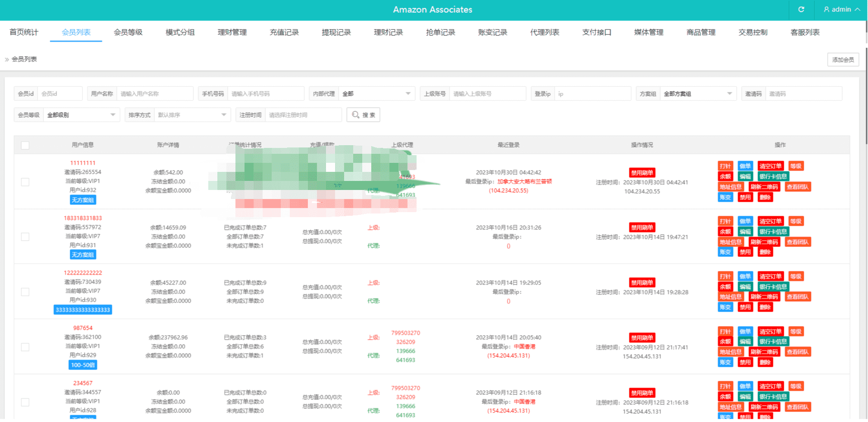Click 删除 for user 122222222222
The width and height of the screenshot is (868, 422).
765,307
